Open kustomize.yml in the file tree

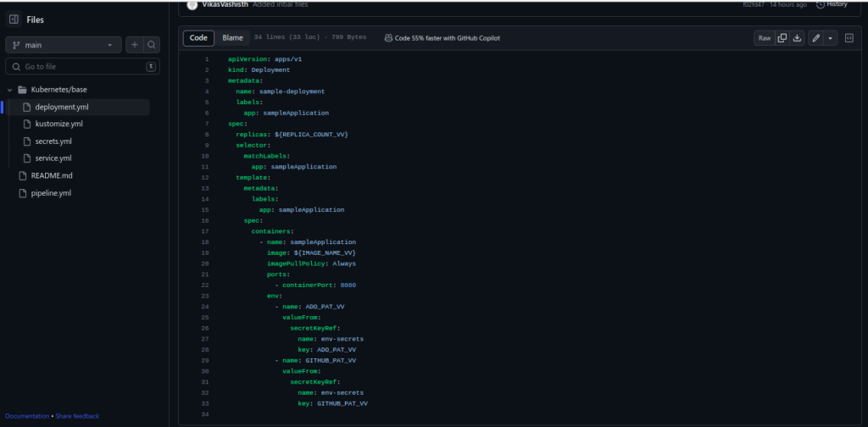pyautogui.click(x=58, y=124)
